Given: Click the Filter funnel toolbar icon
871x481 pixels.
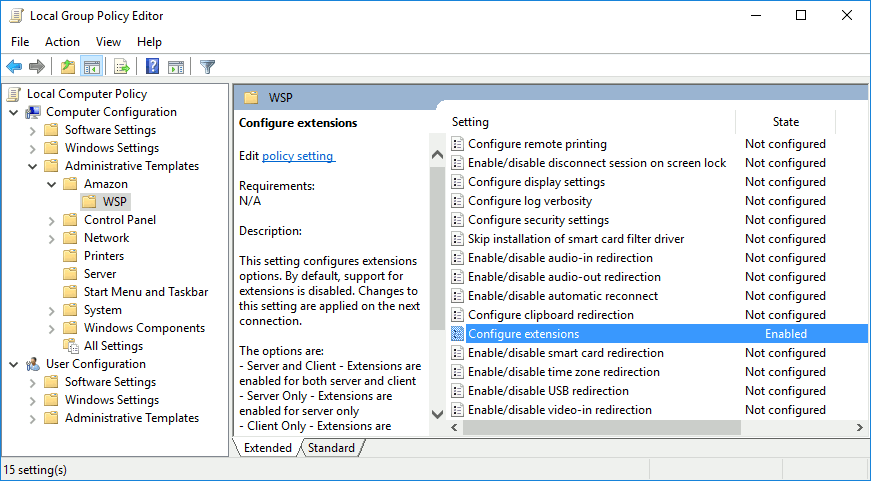Looking at the screenshot, I should pos(207,67).
